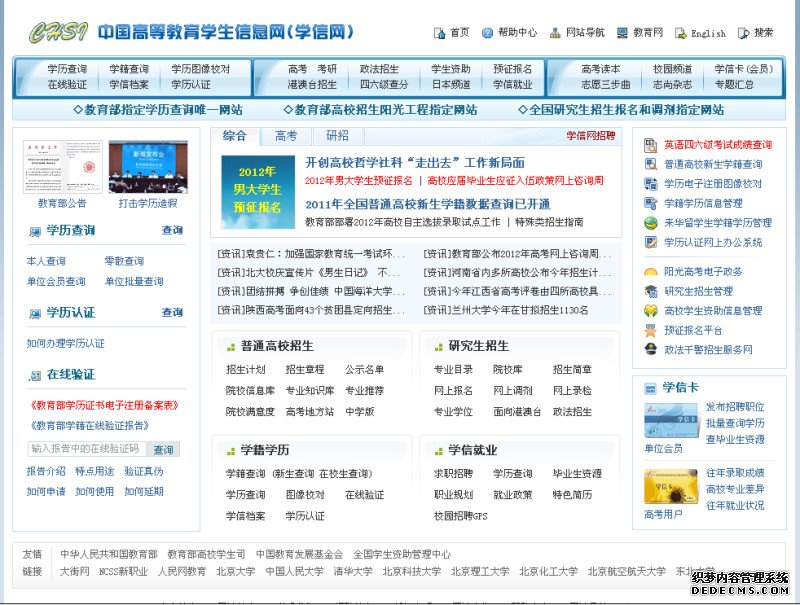This screenshot has width=800, height=605.
Task: Open news 兰州大学今年在甘拟招生1130名
Action: [506, 310]
